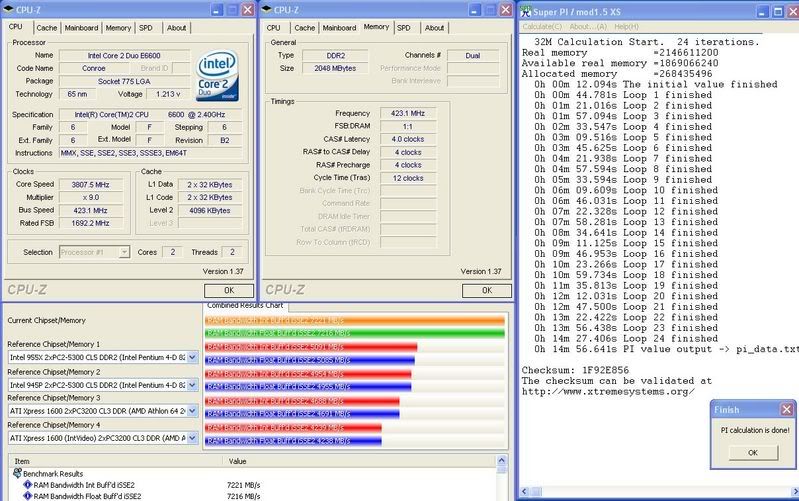Click orange RAM Bandwidth Int 7221 MB/s bar

(x=355, y=321)
